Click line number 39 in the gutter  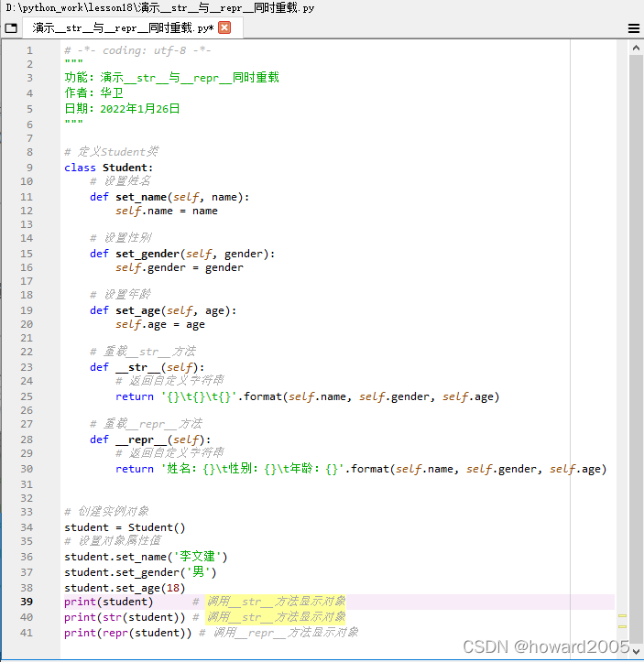(27, 602)
